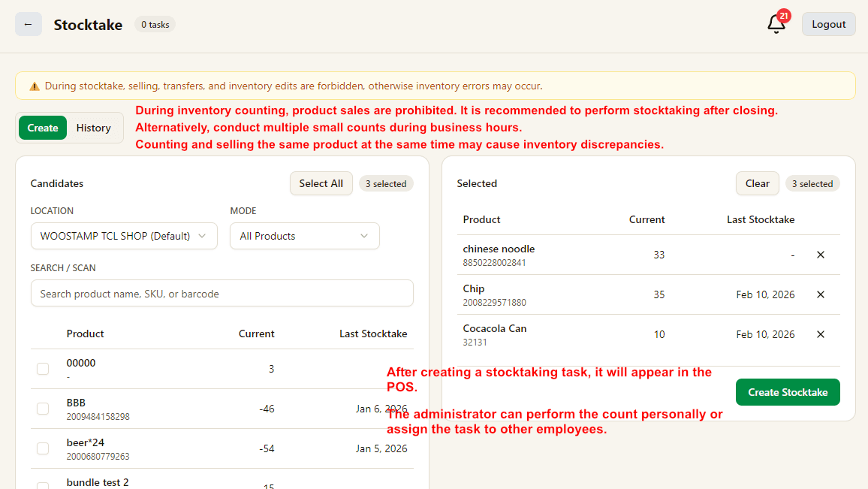Click the 3 selected badge near Clear

(x=812, y=183)
